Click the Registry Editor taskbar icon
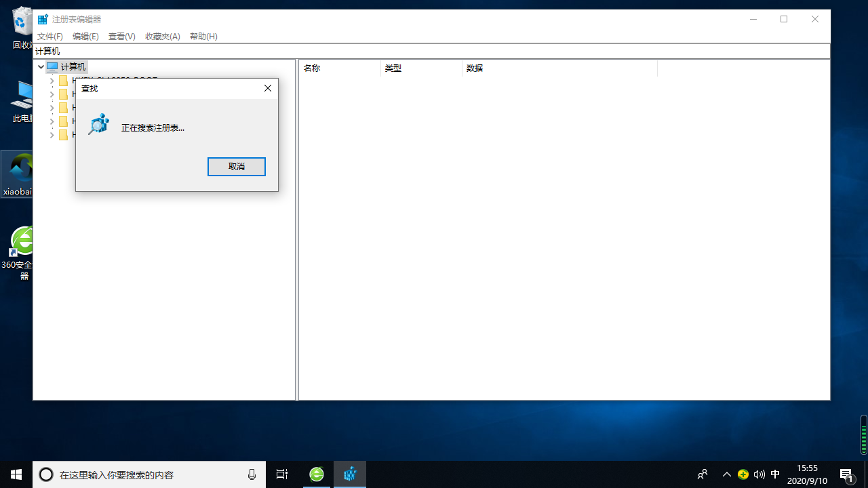Image resolution: width=868 pixels, height=488 pixels. [x=350, y=474]
